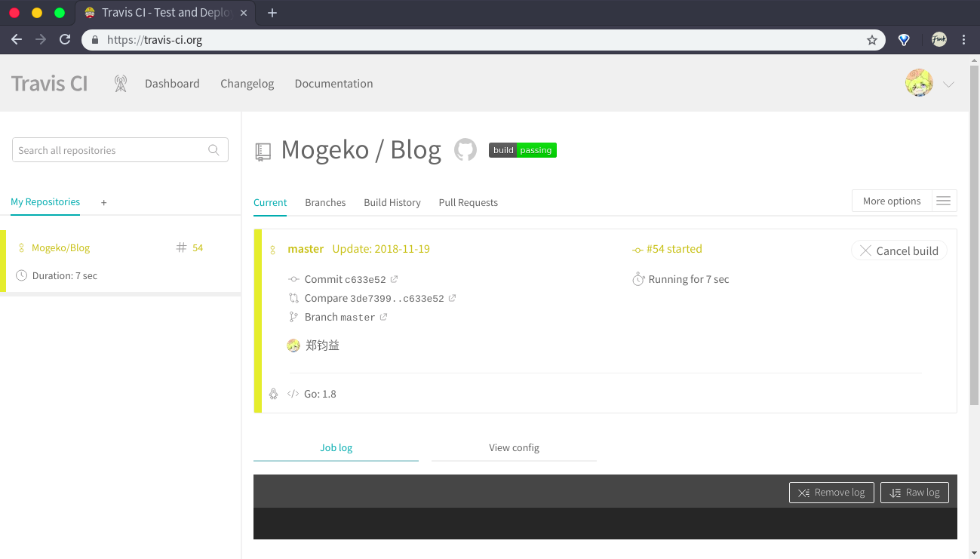Select the My Repositories tab

click(x=45, y=201)
